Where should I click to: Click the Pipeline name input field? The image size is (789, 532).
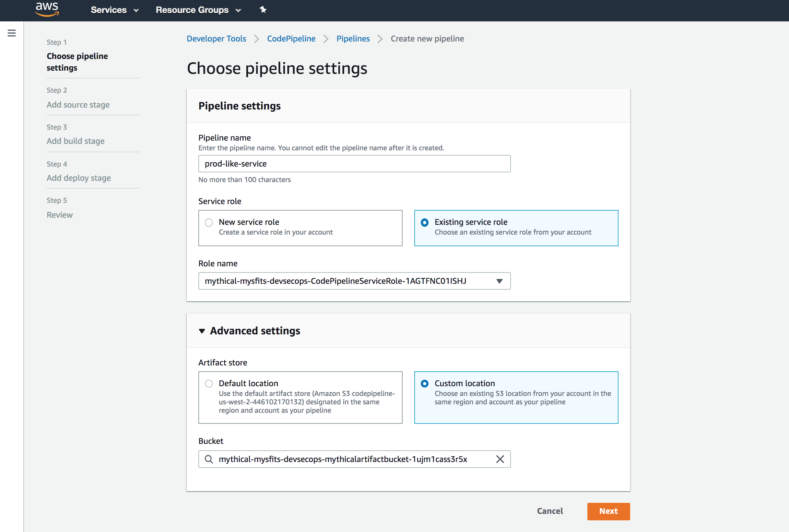[354, 164]
